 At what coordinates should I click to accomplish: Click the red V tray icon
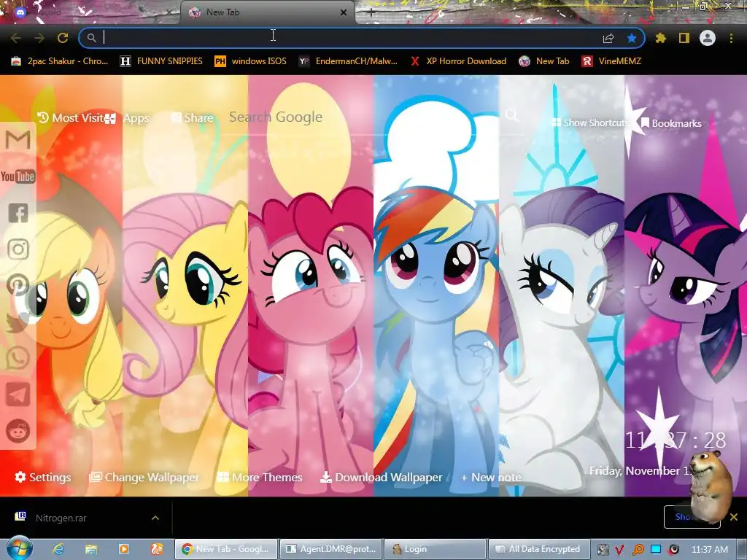coord(619,550)
